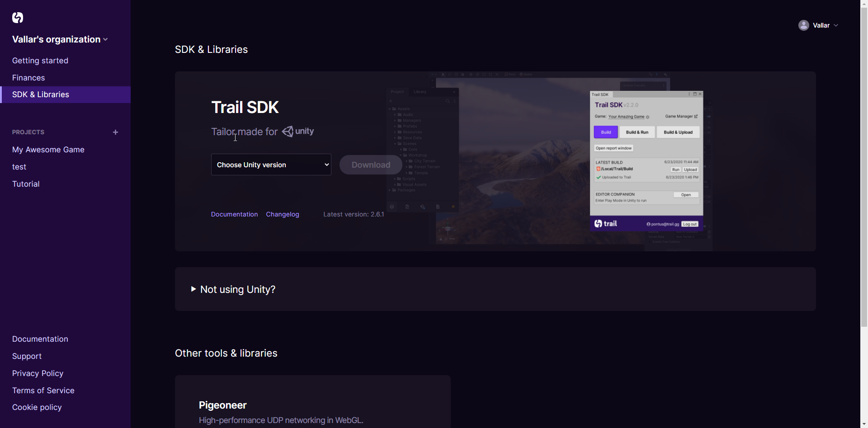
Task: Expand the Not using Unity? section
Action: click(x=233, y=289)
